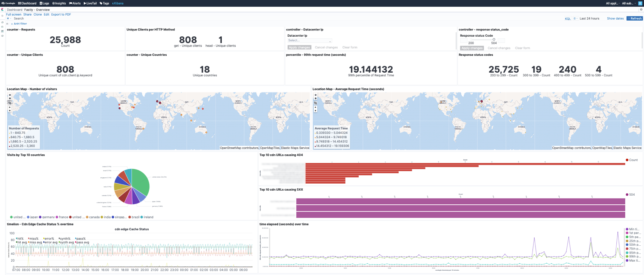Zoom in on the Number of visitors map

pos(10,95)
